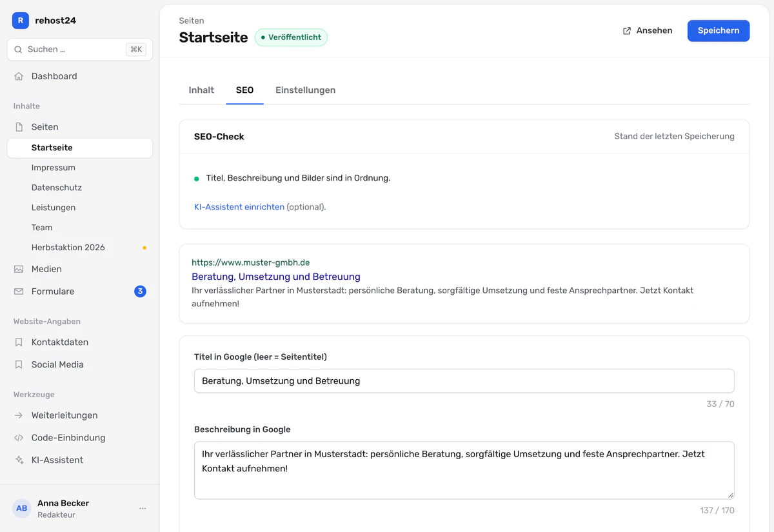Open Medien in the sidebar

[80, 269]
